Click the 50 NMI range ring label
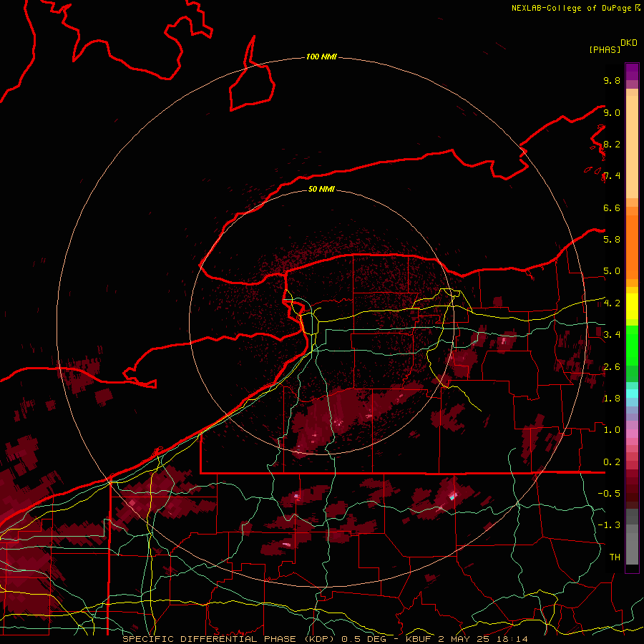Image resolution: width=644 pixels, height=644 pixels. point(321,189)
